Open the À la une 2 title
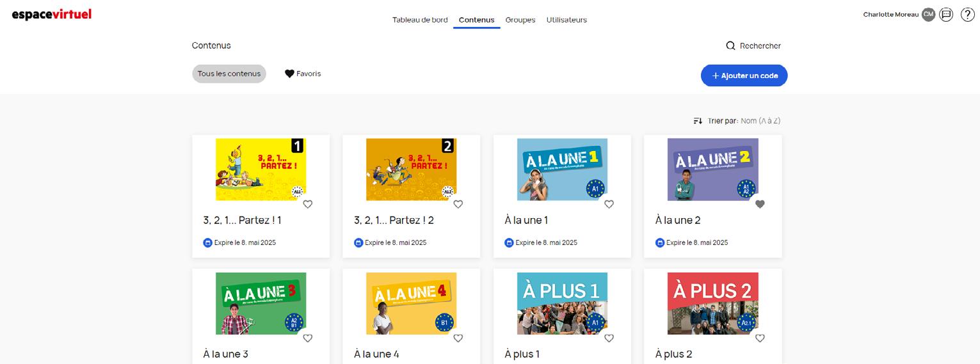Image resolution: width=980 pixels, height=364 pixels. pos(678,220)
